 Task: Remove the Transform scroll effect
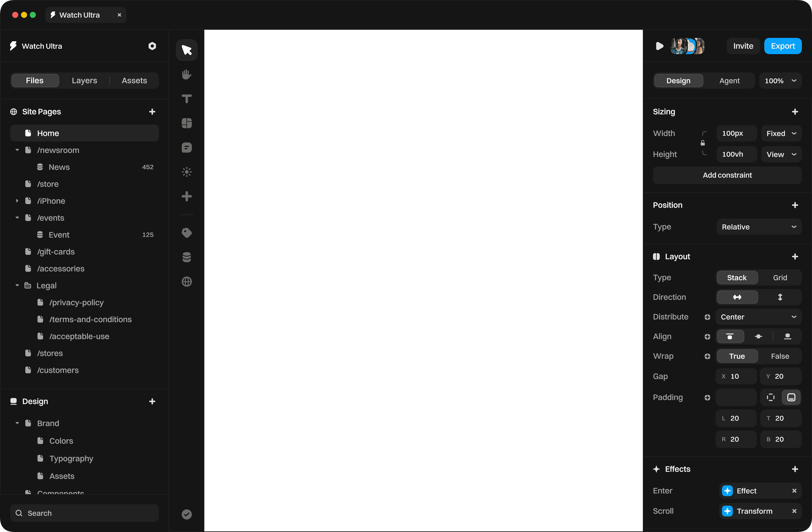click(x=794, y=511)
